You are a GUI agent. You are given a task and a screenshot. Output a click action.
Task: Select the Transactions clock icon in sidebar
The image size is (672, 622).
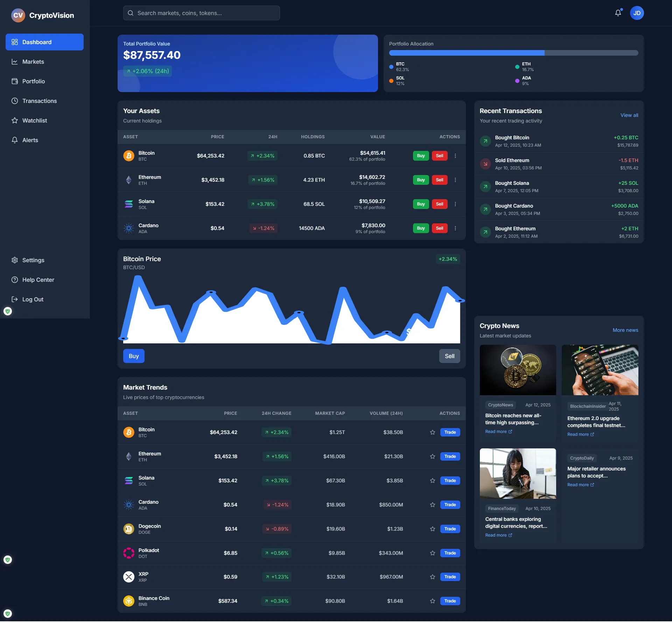click(x=14, y=101)
